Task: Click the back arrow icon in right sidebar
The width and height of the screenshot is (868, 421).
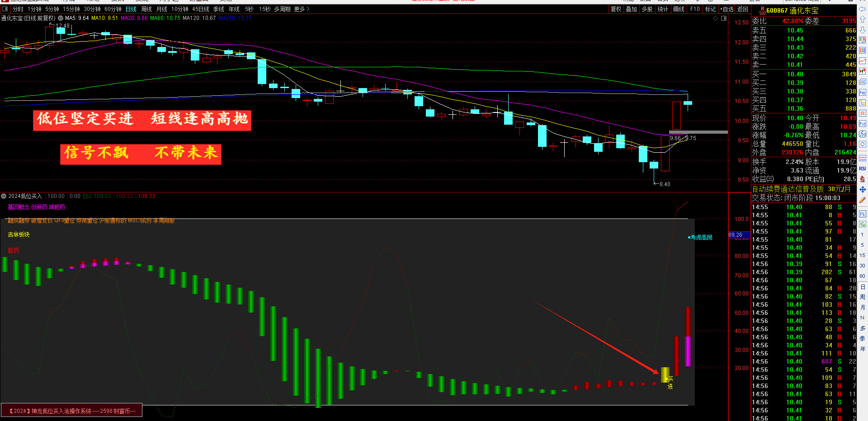Action: (863, 9)
